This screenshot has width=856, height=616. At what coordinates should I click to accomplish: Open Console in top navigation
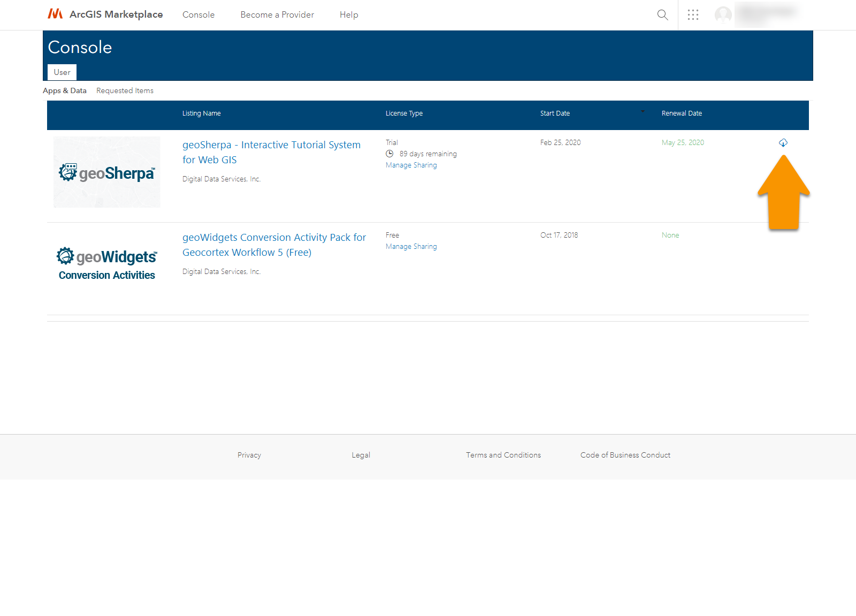coord(198,15)
